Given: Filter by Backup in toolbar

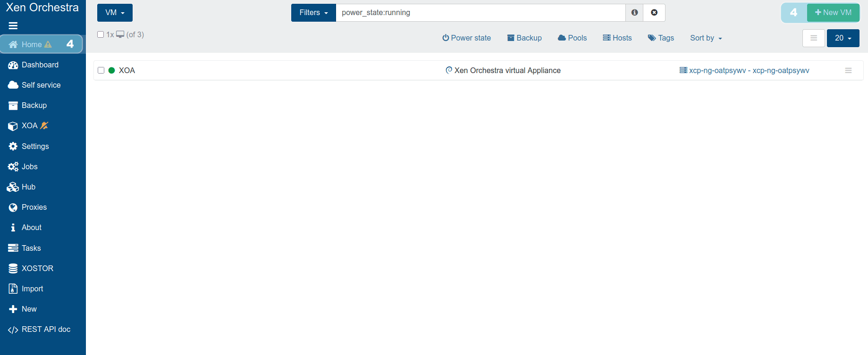Looking at the screenshot, I should click(524, 38).
